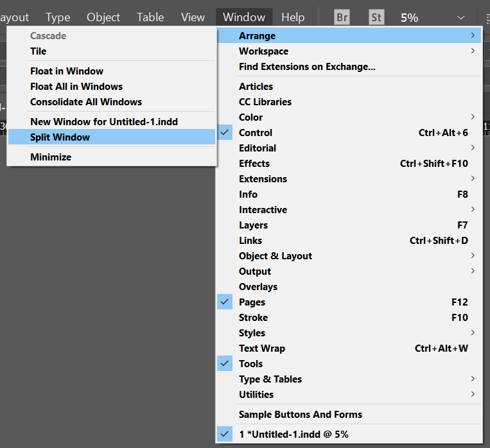The image size is (490, 448).
Task: Open the Window menu
Action: click(244, 17)
